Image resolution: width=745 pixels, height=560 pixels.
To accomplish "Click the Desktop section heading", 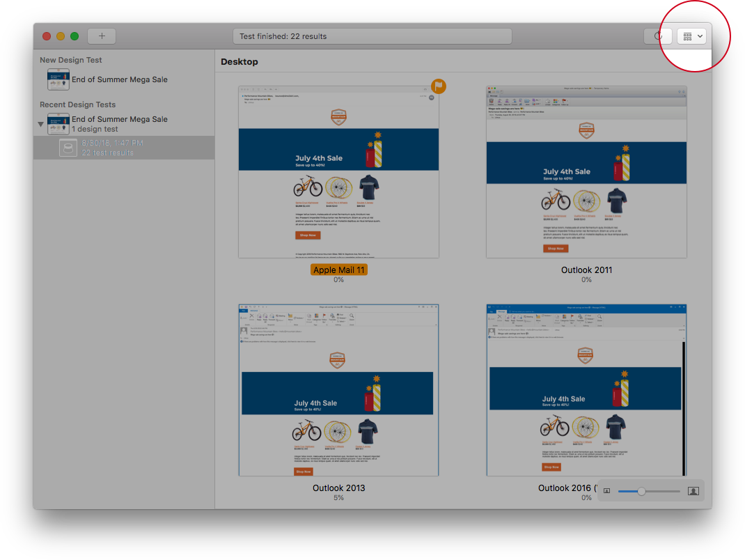I will coord(240,62).
